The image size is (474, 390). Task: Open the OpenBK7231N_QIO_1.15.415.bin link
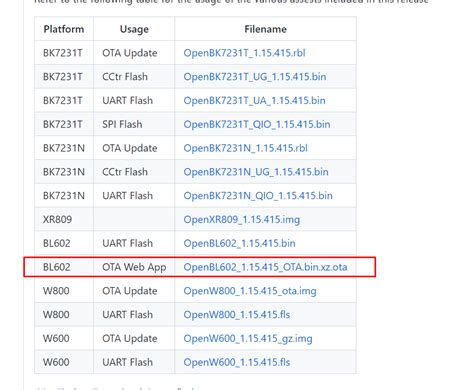point(258,196)
